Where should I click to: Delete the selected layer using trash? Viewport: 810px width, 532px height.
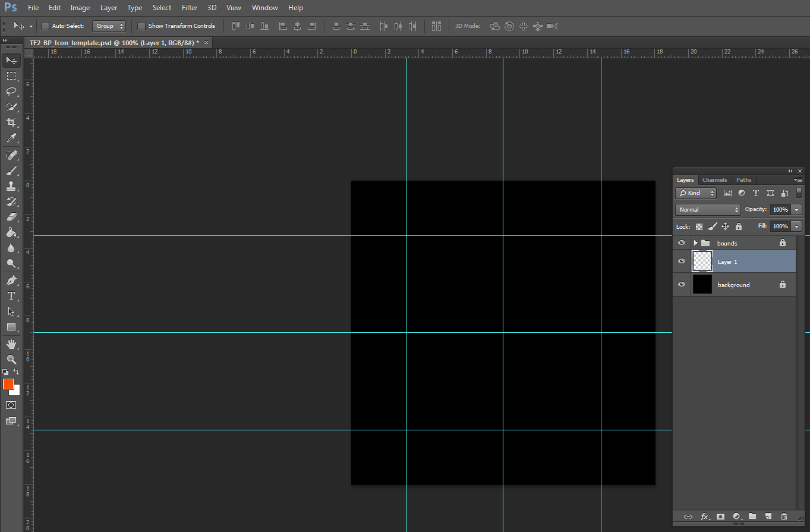coord(784,517)
